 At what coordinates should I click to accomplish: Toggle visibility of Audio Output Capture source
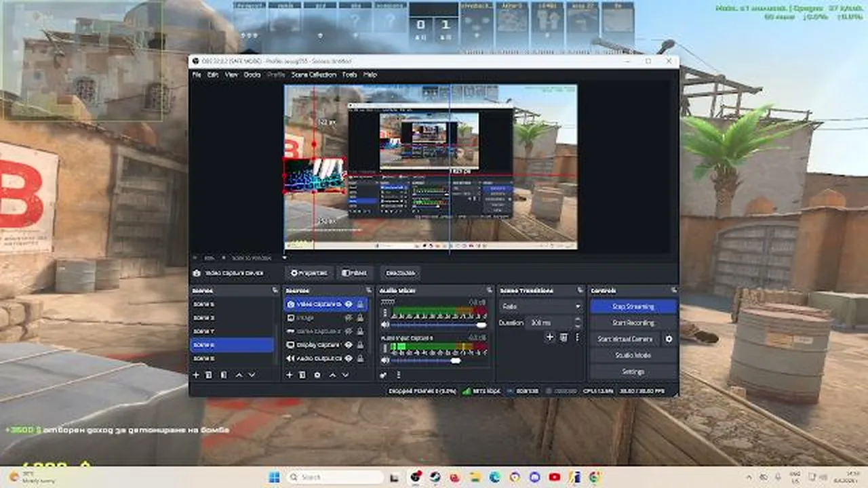pyautogui.click(x=349, y=359)
